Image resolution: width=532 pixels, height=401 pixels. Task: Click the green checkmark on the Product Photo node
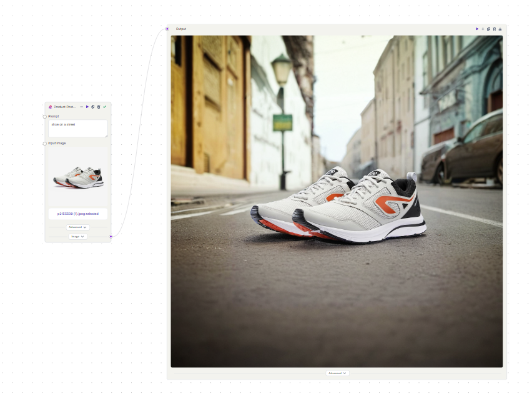click(104, 107)
